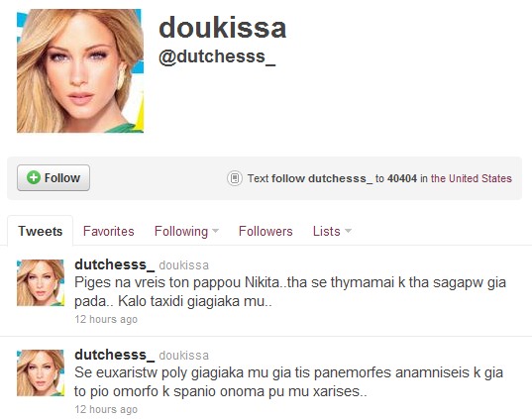Click the phone SMS icon beside Text follow

tap(235, 178)
